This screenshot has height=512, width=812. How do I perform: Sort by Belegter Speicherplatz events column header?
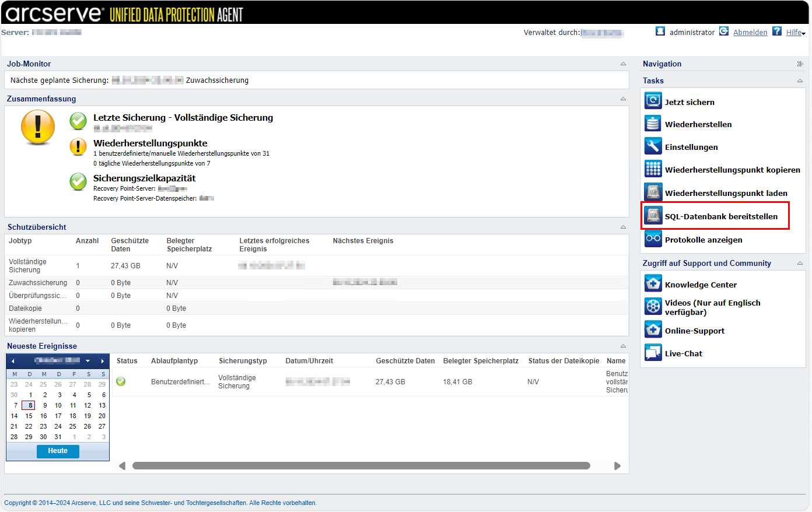481,361
